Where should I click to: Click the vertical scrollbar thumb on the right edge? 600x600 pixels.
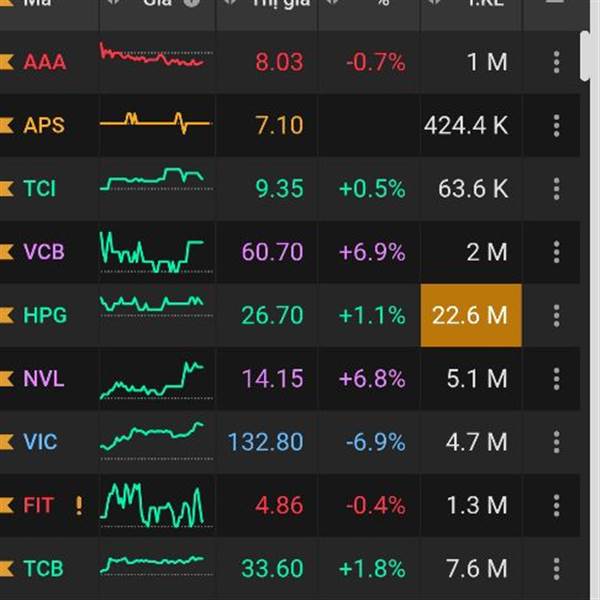[586, 55]
